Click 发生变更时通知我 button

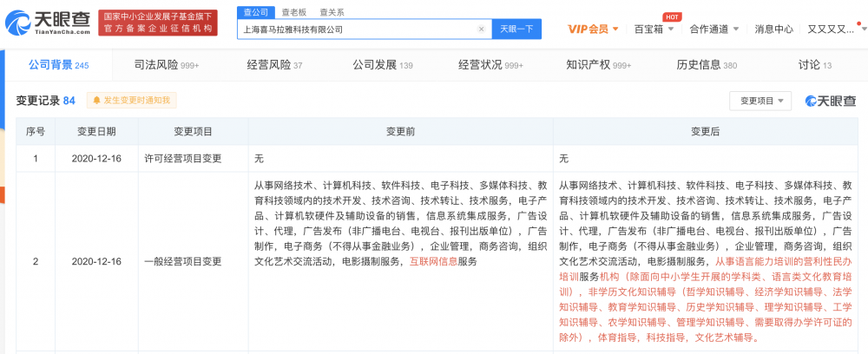click(132, 100)
